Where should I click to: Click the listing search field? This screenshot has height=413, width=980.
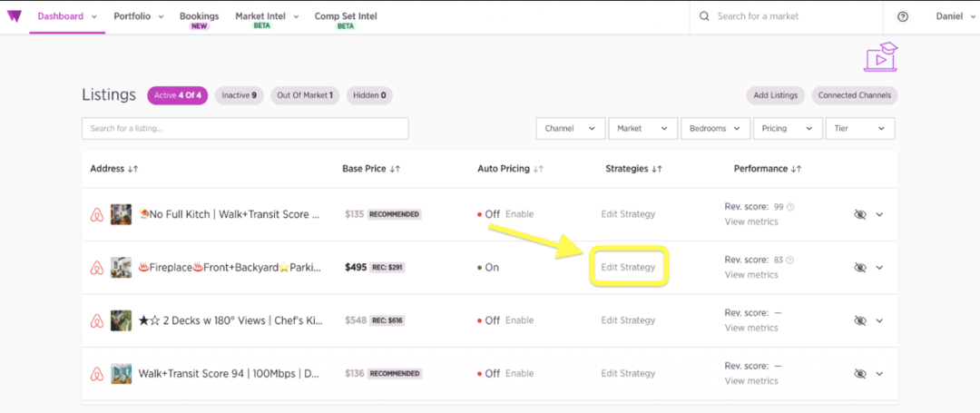pyautogui.click(x=244, y=129)
